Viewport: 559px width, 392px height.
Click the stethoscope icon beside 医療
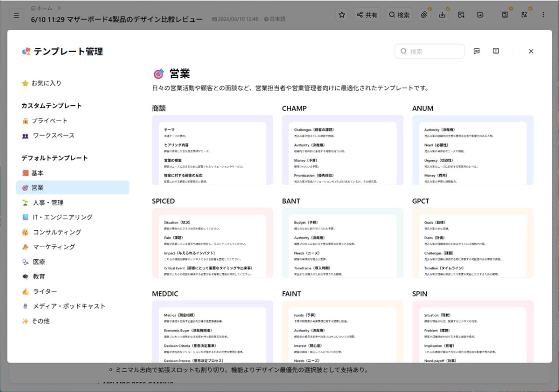pyautogui.click(x=25, y=262)
